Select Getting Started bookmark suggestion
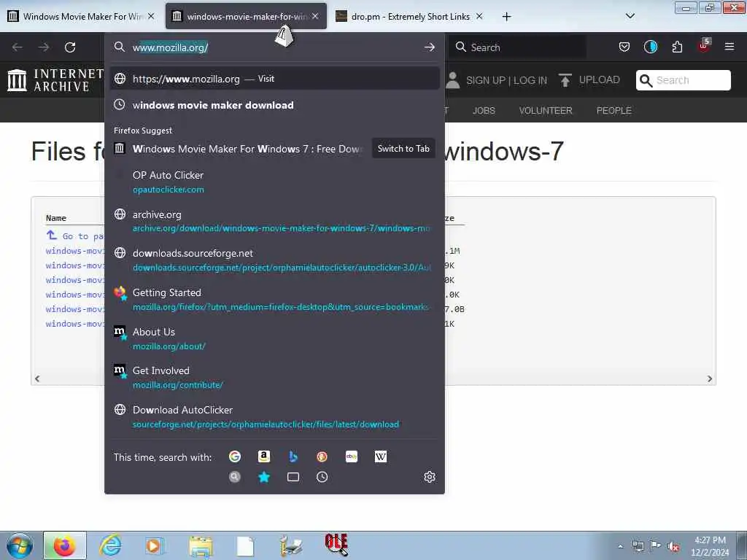Image resolution: width=747 pixels, height=560 pixels. click(x=274, y=300)
